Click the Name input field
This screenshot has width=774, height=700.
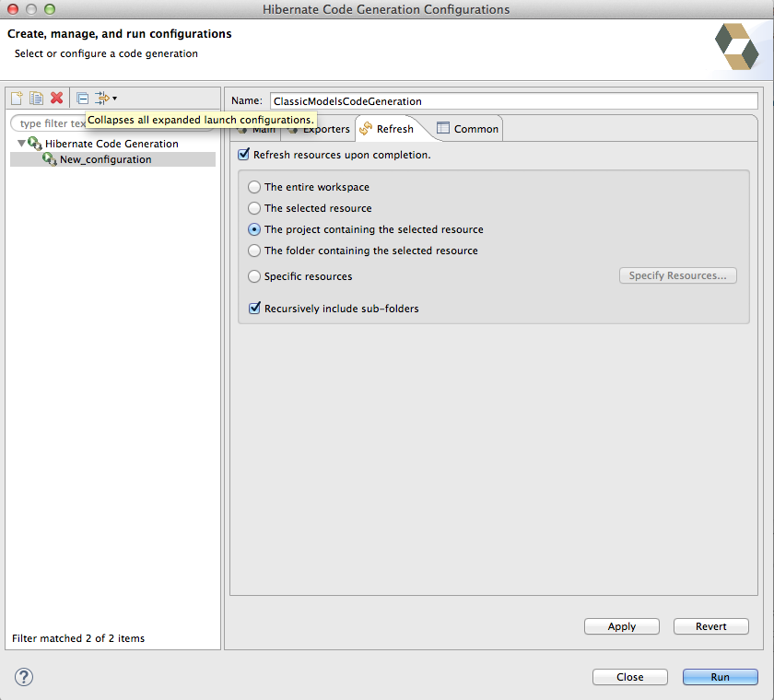tap(513, 101)
